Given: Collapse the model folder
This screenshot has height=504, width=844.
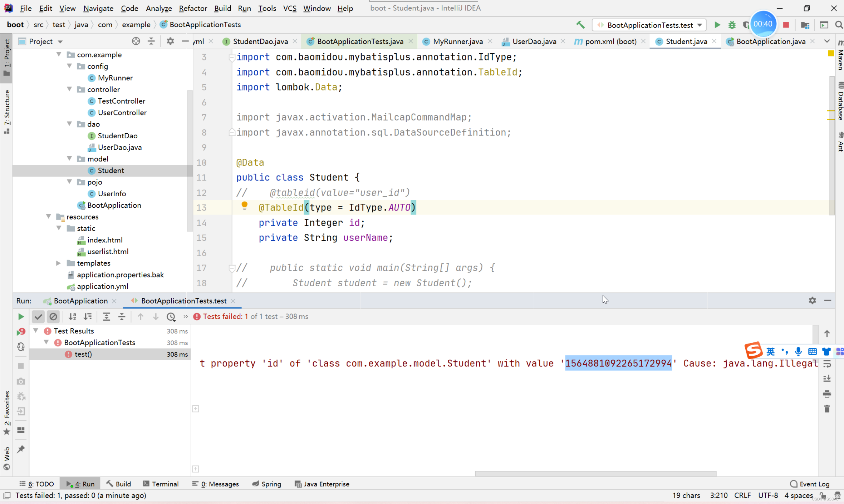Looking at the screenshot, I should pos(69,158).
